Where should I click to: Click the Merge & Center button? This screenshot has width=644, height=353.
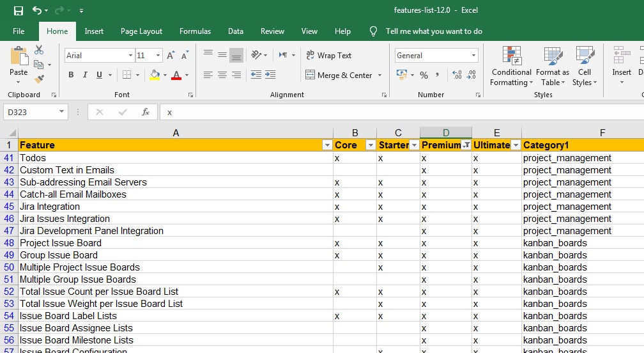[339, 75]
